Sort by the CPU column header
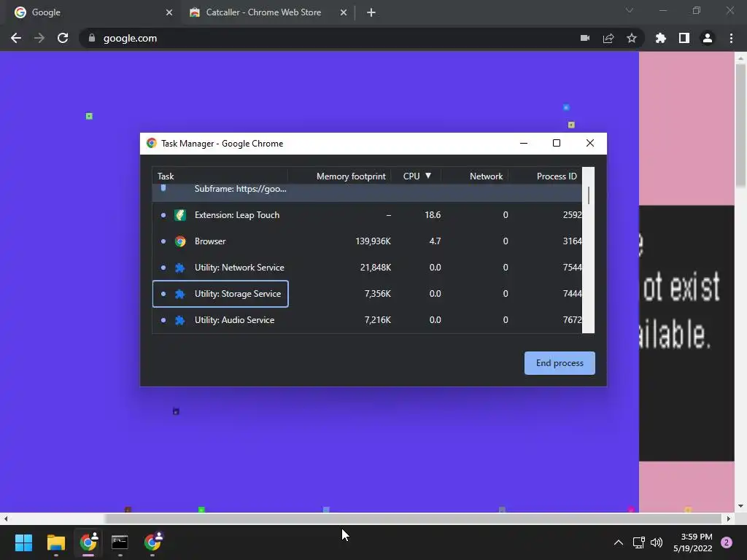The height and width of the screenshot is (560, 747). (416, 176)
